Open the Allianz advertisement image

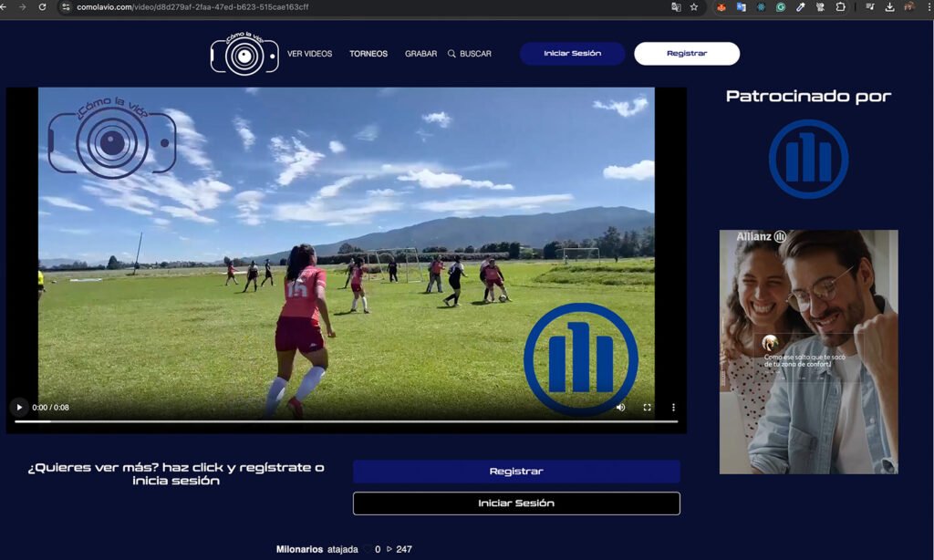808,352
